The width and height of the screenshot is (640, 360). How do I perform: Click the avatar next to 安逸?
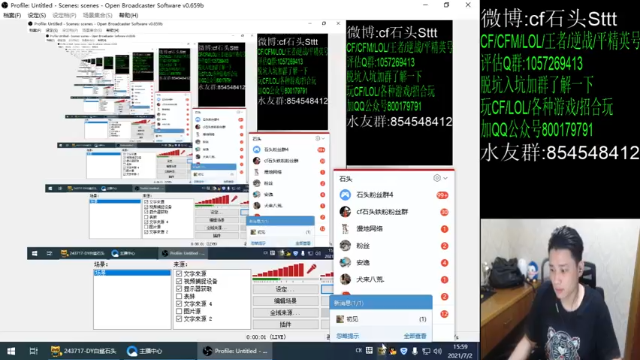tap(345, 262)
